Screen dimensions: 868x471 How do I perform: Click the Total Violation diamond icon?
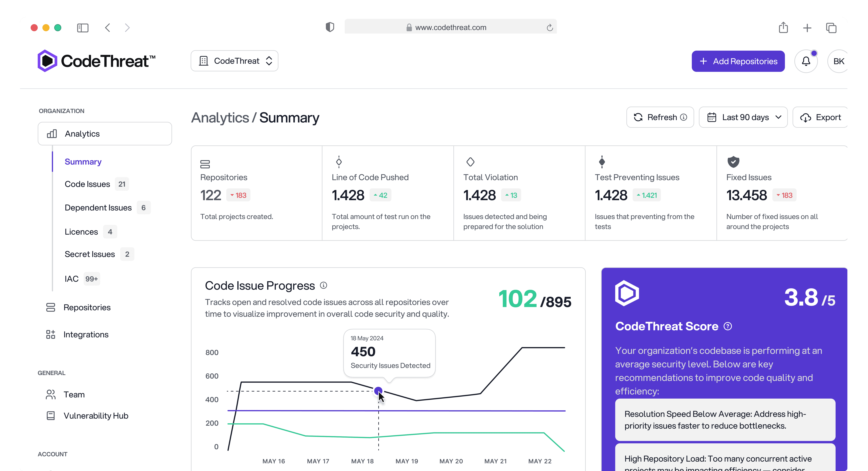[x=470, y=162]
